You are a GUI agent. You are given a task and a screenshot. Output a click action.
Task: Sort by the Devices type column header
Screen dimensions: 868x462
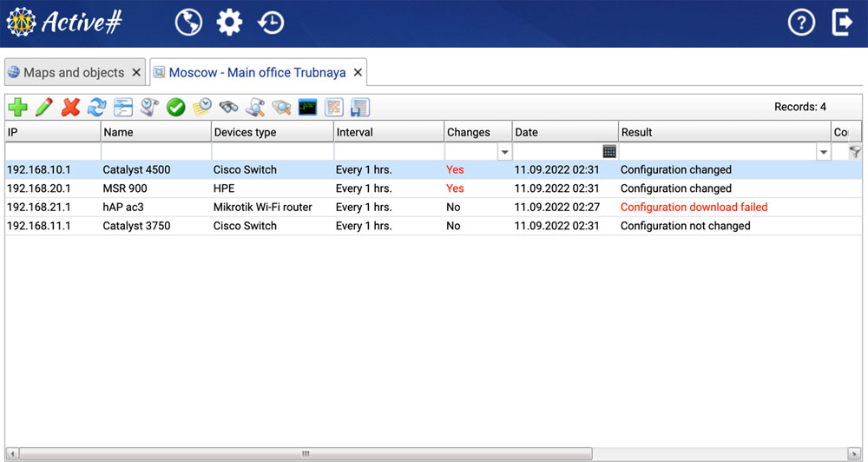click(272, 132)
